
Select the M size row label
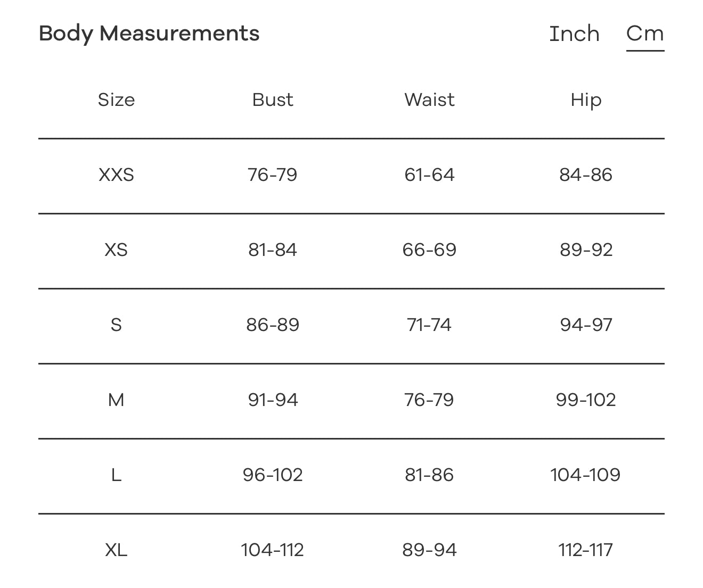point(116,400)
